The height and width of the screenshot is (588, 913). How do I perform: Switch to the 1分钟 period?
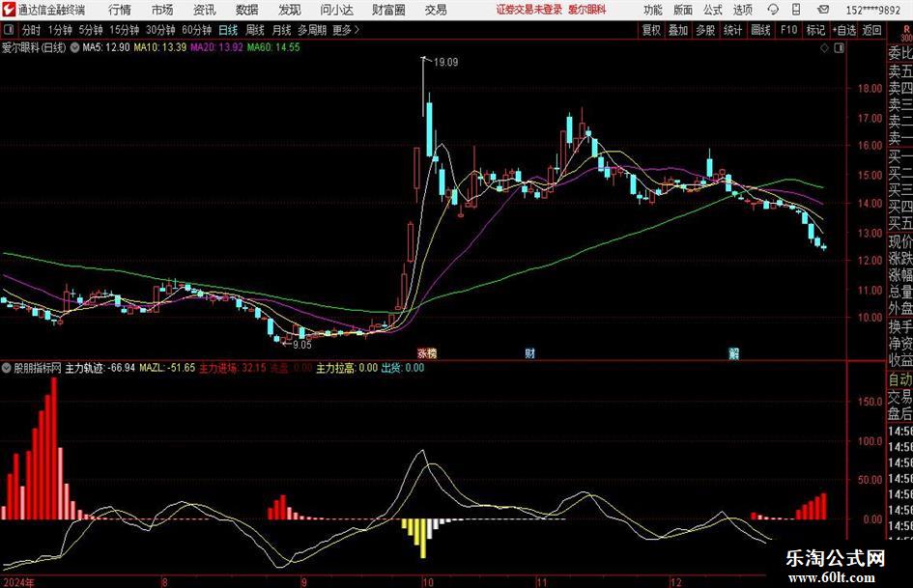click(59, 30)
